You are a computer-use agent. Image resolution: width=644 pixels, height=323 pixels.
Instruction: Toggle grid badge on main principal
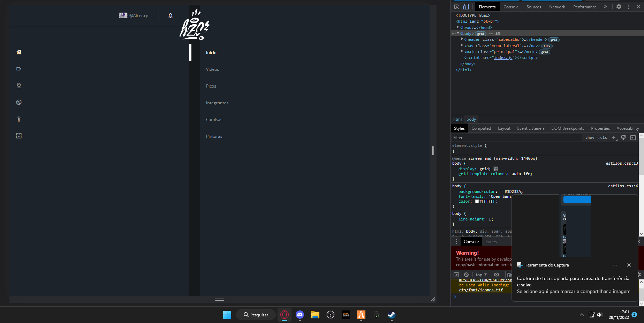pyautogui.click(x=544, y=52)
